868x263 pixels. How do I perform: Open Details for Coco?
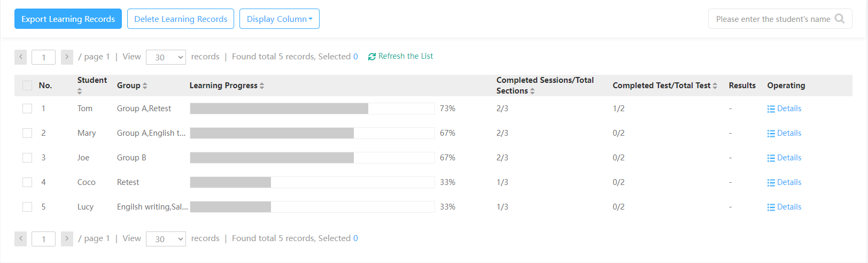pos(784,182)
